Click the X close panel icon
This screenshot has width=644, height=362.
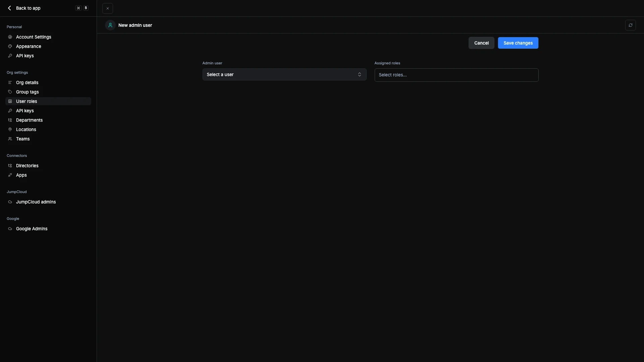(107, 8)
